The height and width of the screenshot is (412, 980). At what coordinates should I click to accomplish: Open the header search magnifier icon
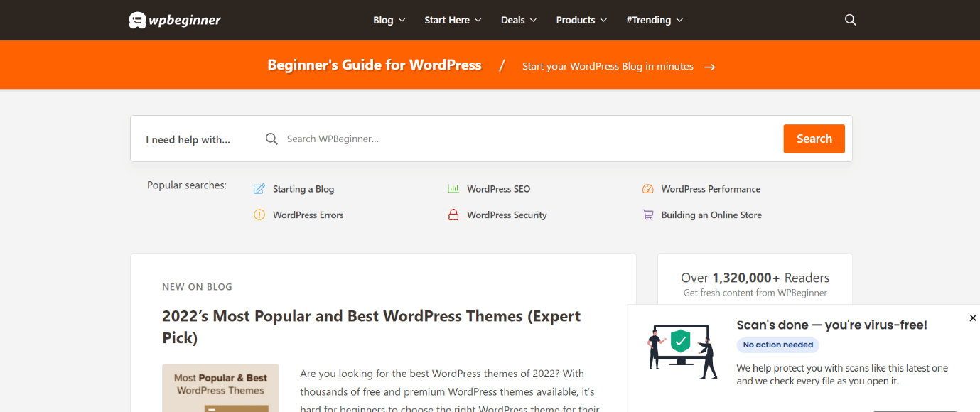pyautogui.click(x=850, y=20)
